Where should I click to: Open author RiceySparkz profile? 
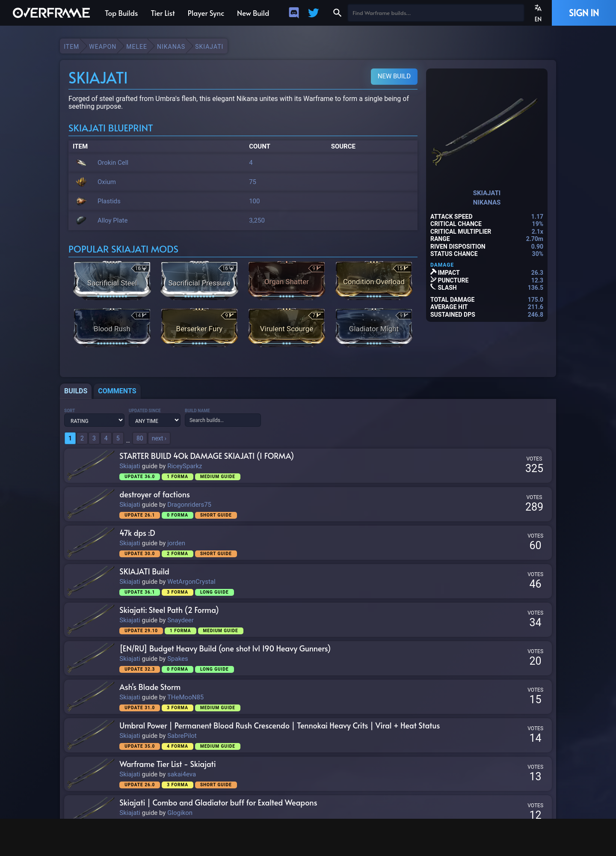click(x=184, y=466)
